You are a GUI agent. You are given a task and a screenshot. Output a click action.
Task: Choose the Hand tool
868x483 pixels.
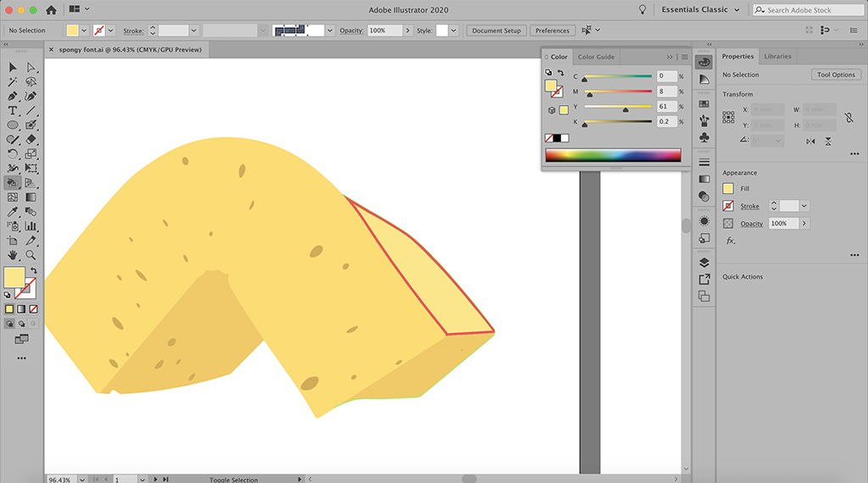tap(13, 254)
